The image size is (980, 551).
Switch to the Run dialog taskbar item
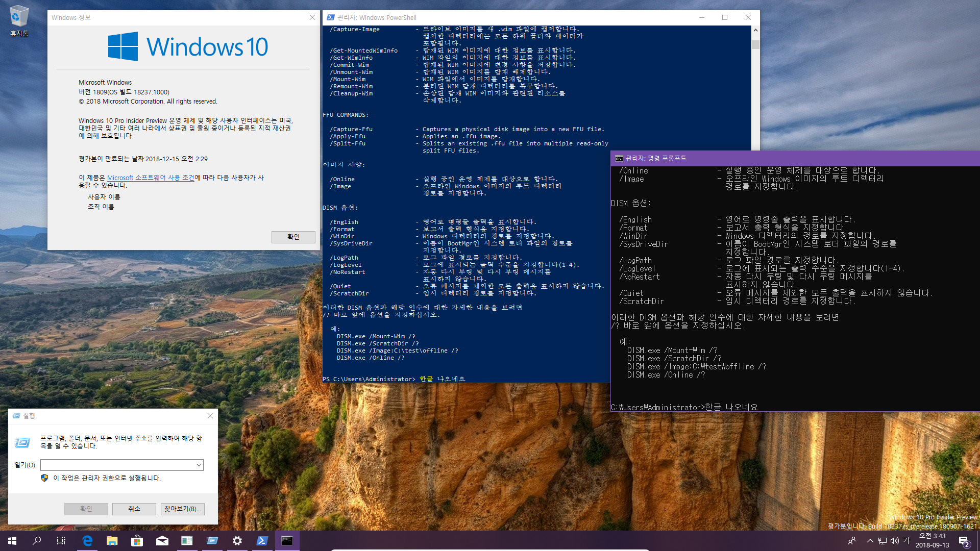coord(212,541)
